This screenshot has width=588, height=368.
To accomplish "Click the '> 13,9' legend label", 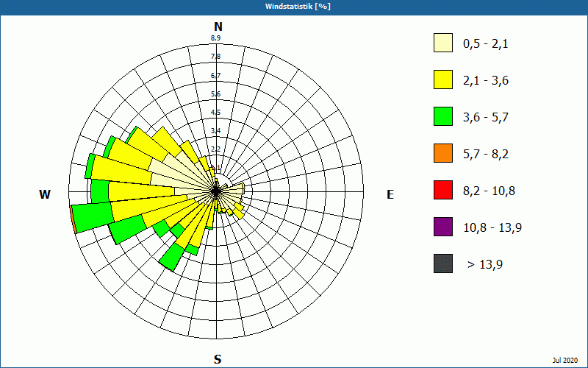I will [x=485, y=265].
